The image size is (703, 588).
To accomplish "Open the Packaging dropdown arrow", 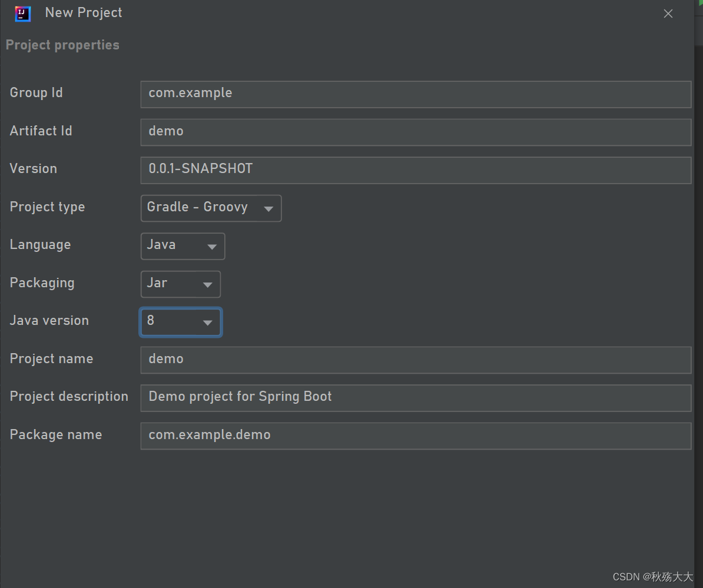I will [208, 284].
